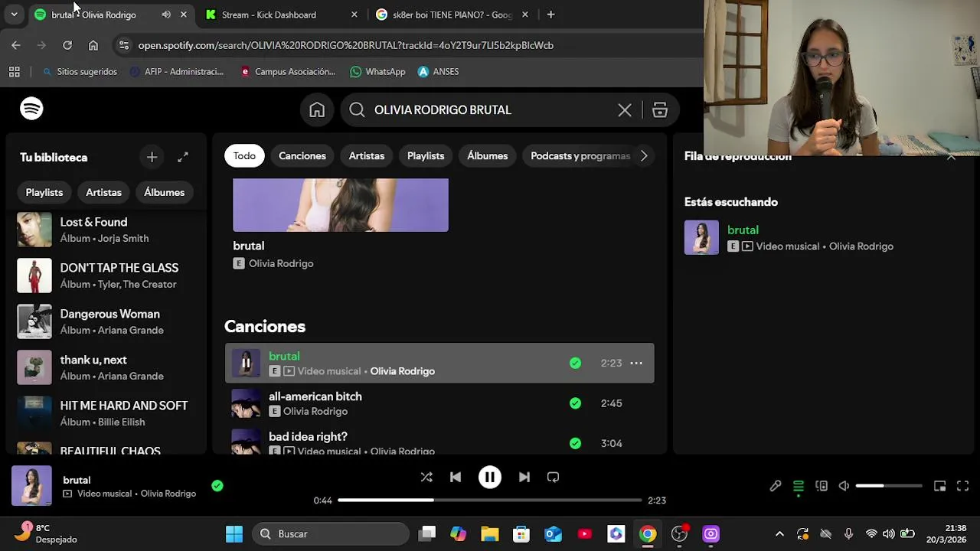
Task: Filter library by Playlists
Action: (44, 192)
